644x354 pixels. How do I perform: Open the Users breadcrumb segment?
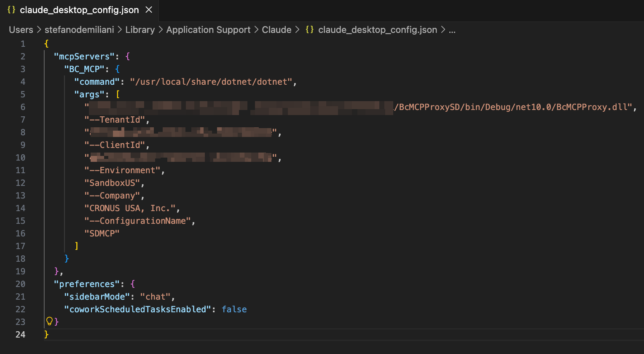pyautogui.click(x=21, y=30)
